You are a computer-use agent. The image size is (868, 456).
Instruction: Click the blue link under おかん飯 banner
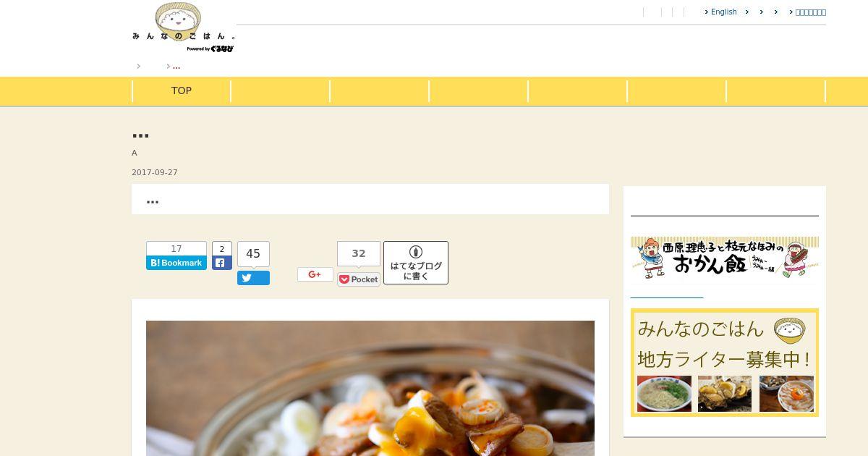tap(667, 296)
